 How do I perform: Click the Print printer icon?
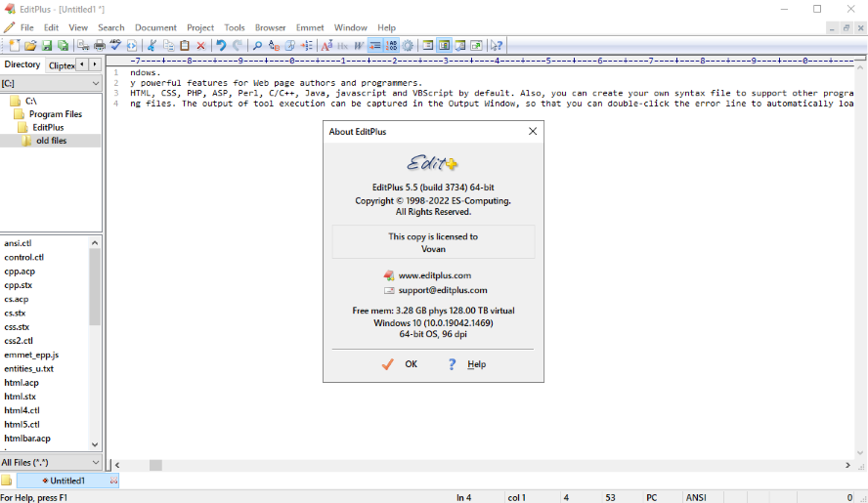[x=100, y=45]
